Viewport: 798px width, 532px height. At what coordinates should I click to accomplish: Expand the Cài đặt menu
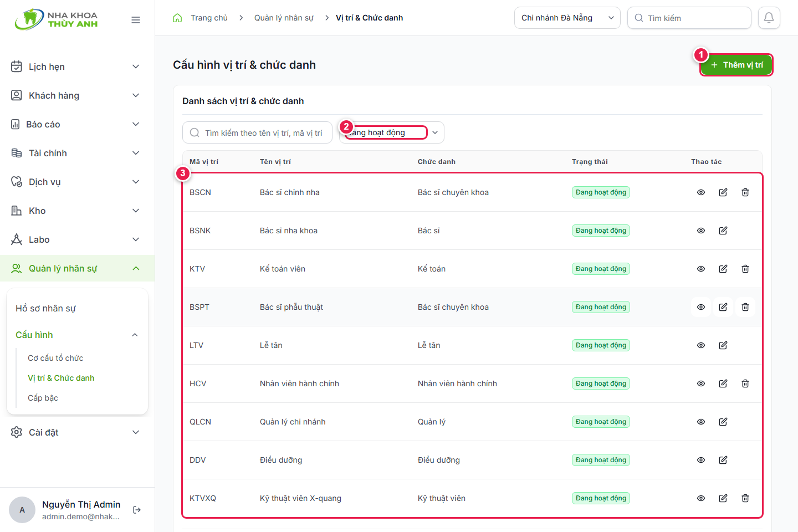coord(77,432)
